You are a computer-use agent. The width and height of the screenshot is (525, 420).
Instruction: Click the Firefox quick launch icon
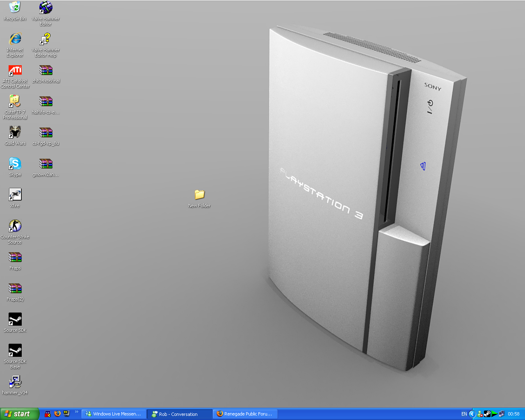coord(57,414)
